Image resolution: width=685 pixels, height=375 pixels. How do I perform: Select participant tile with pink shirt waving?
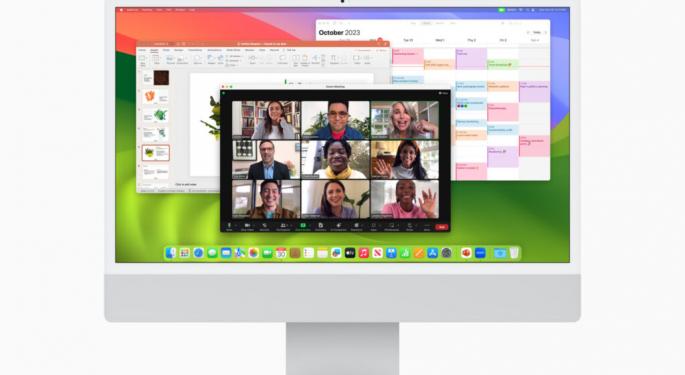coord(405,199)
